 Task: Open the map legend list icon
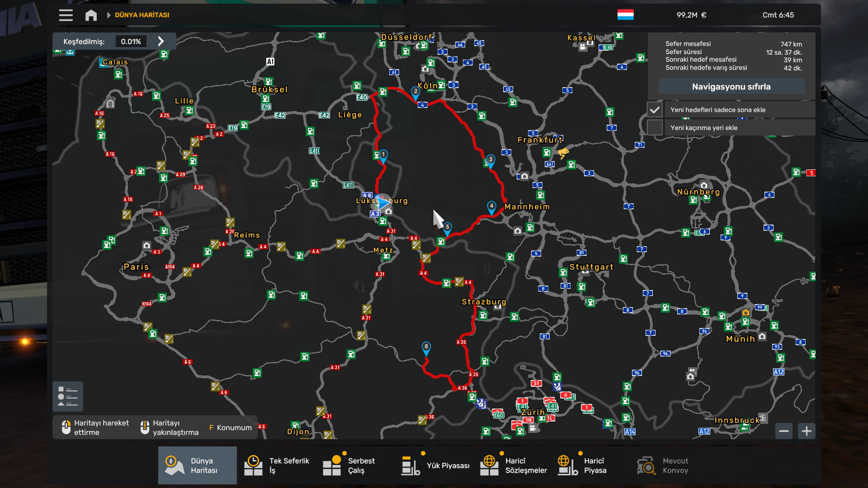click(x=68, y=396)
